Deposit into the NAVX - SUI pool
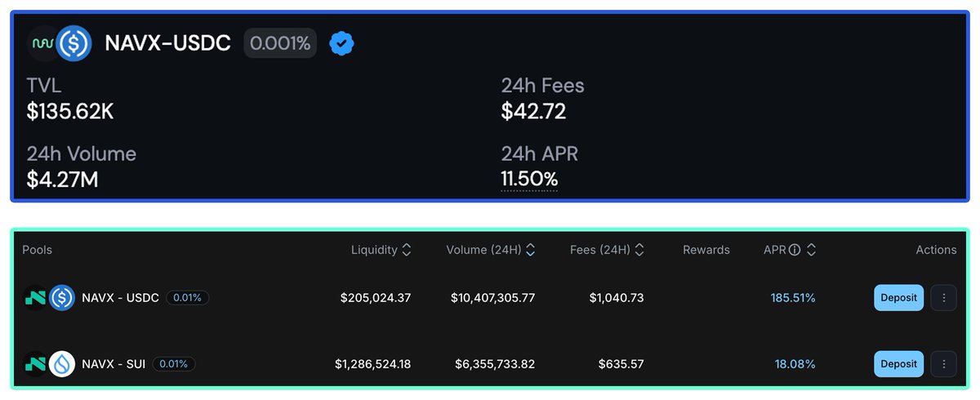Viewport: 980px width, 400px height. (x=899, y=364)
